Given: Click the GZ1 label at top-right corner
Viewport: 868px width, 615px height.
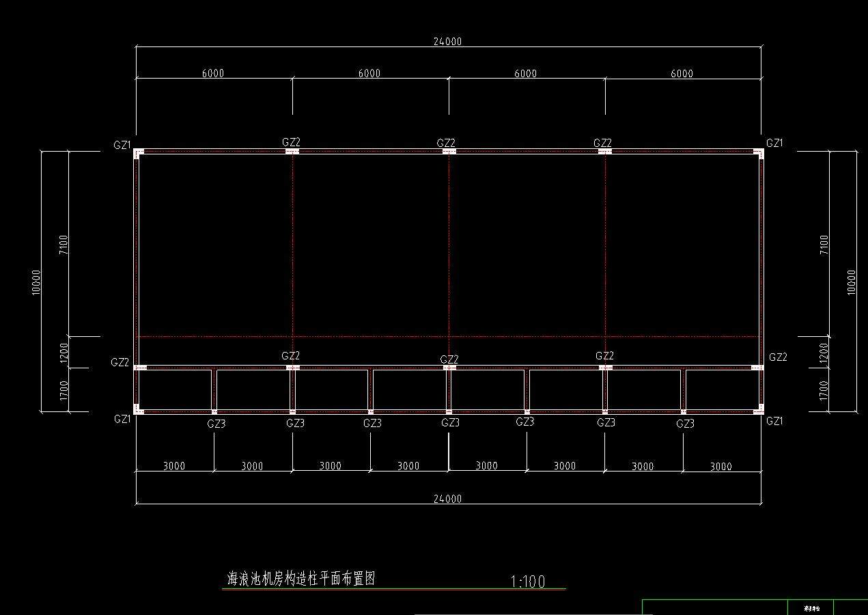Looking at the screenshot, I should click(x=774, y=143).
